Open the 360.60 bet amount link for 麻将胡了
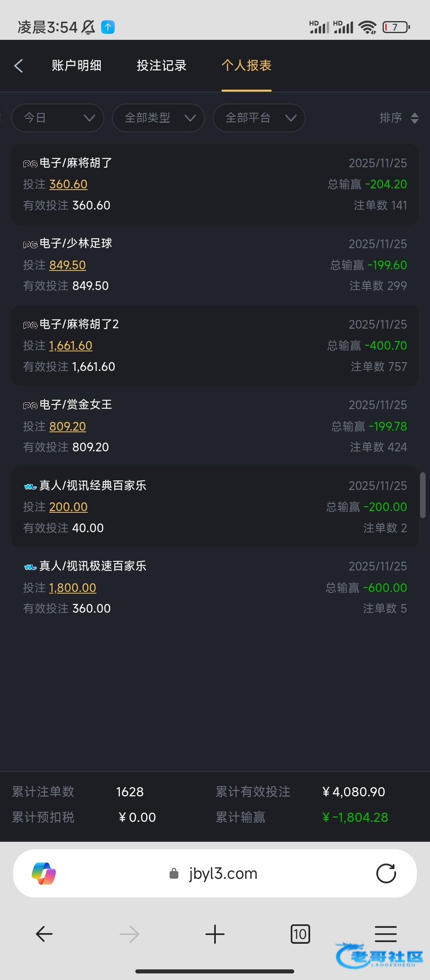 coord(68,184)
